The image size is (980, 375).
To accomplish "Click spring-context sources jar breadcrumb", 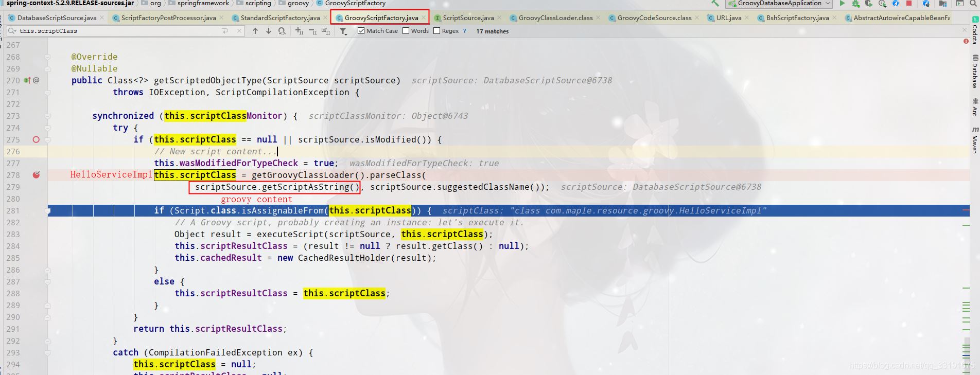I will pyautogui.click(x=70, y=3).
